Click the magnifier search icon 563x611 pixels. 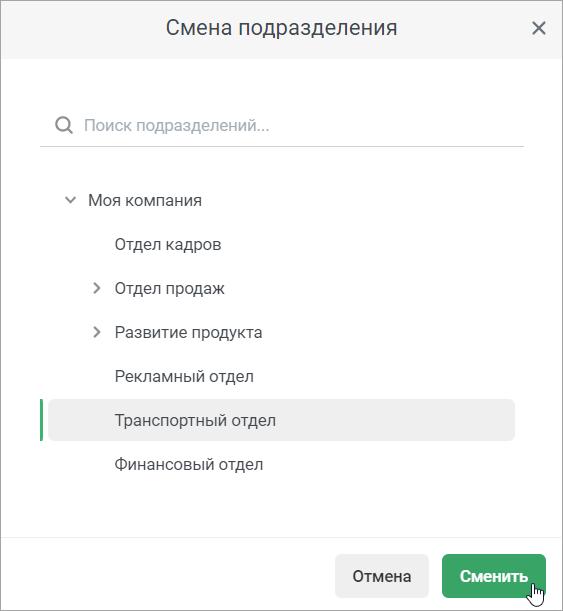coord(64,125)
